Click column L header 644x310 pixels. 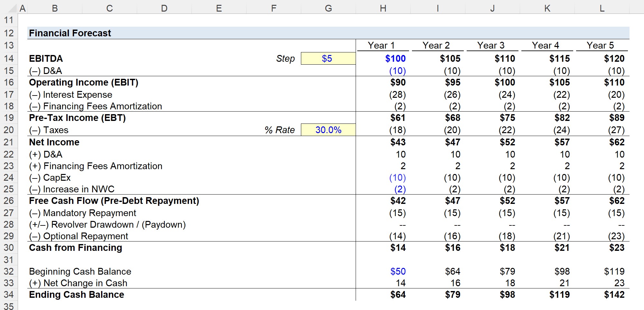(602, 8)
